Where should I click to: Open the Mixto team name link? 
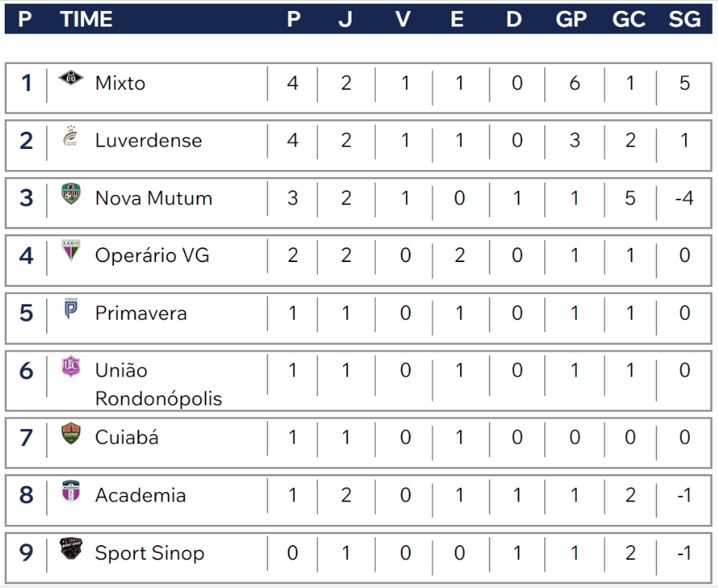coord(120,83)
